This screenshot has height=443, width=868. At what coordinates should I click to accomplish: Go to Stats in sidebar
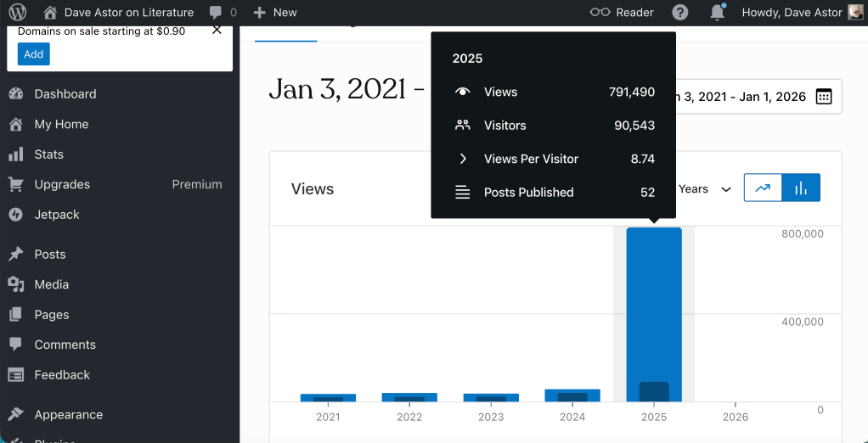pyautogui.click(x=48, y=154)
